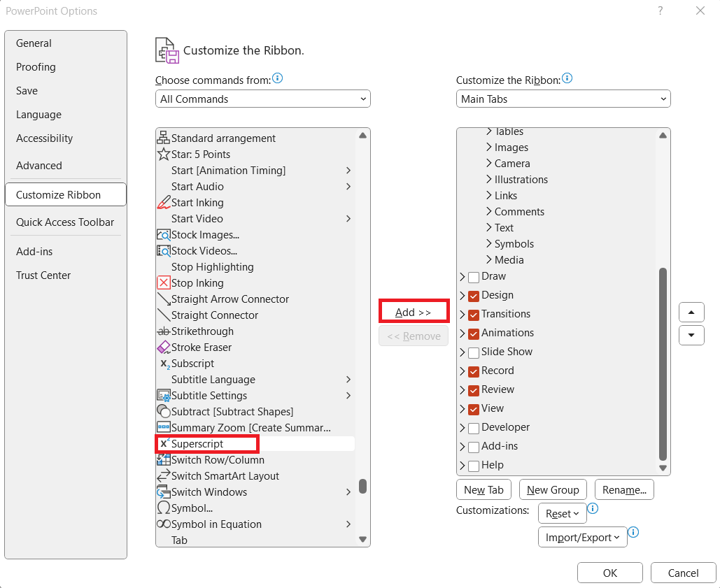
Task: Select the Subtract Shapes icon
Action: pos(164,411)
